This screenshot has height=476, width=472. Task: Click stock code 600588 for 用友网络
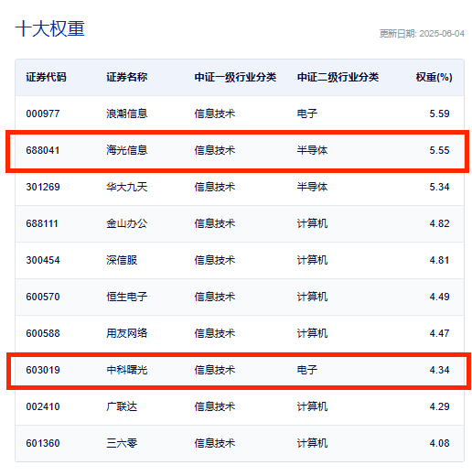tap(43, 333)
